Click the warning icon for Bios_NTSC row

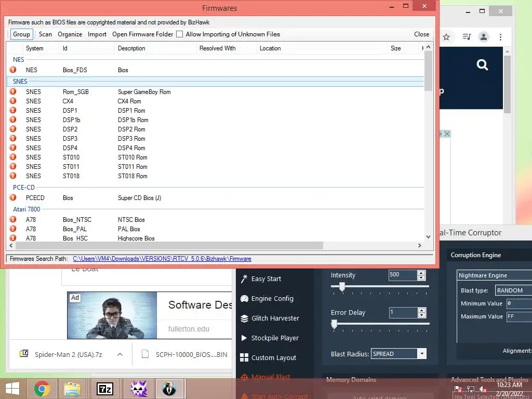tap(13, 219)
